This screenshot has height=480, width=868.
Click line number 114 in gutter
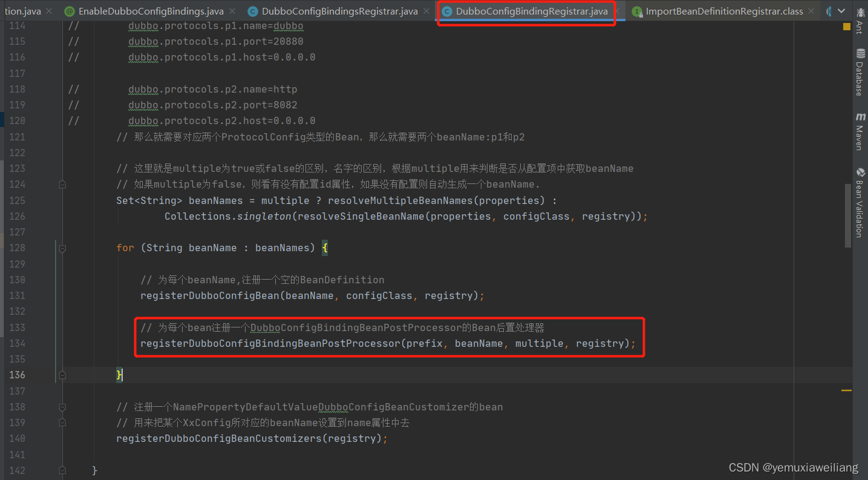(x=17, y=25)
